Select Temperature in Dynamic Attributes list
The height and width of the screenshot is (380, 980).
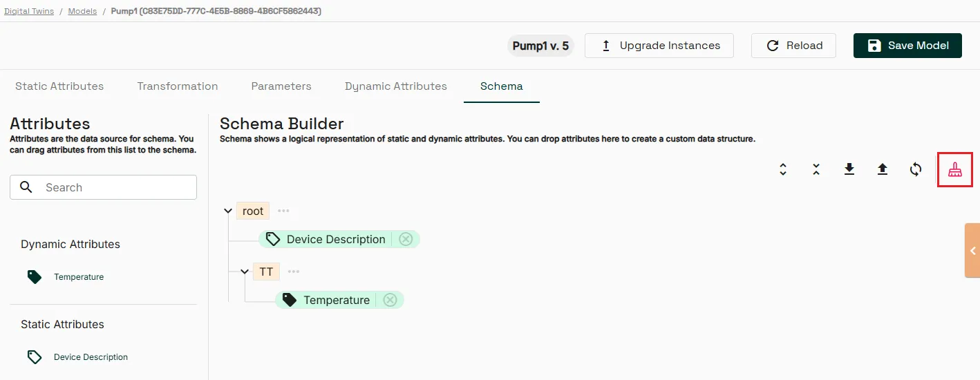[x=79, y=277]
